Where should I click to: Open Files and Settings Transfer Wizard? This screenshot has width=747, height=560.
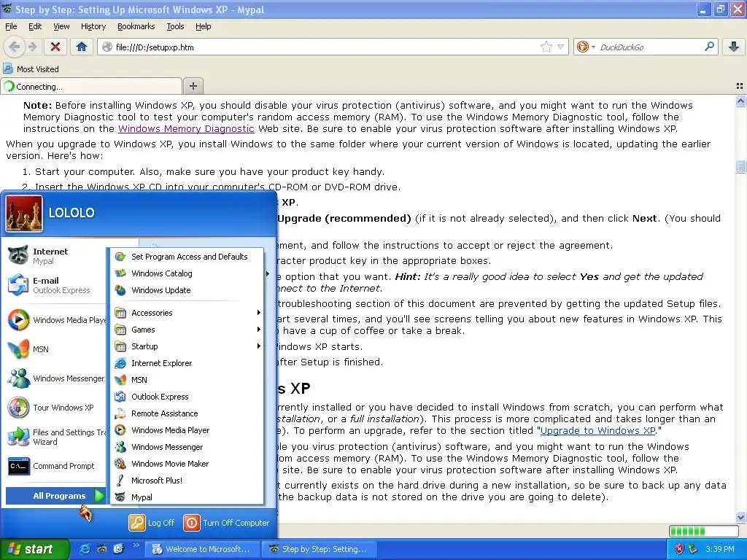[x=55, y=437]
